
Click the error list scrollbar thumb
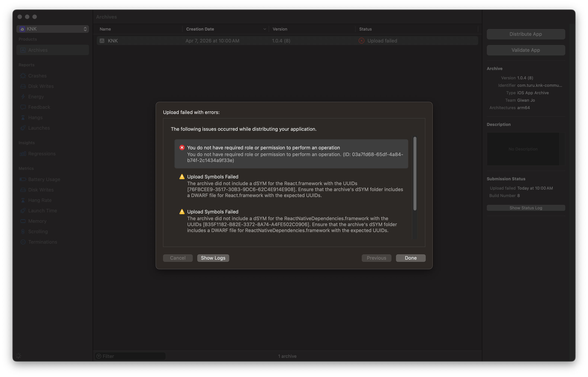click(x=415, y=173)
